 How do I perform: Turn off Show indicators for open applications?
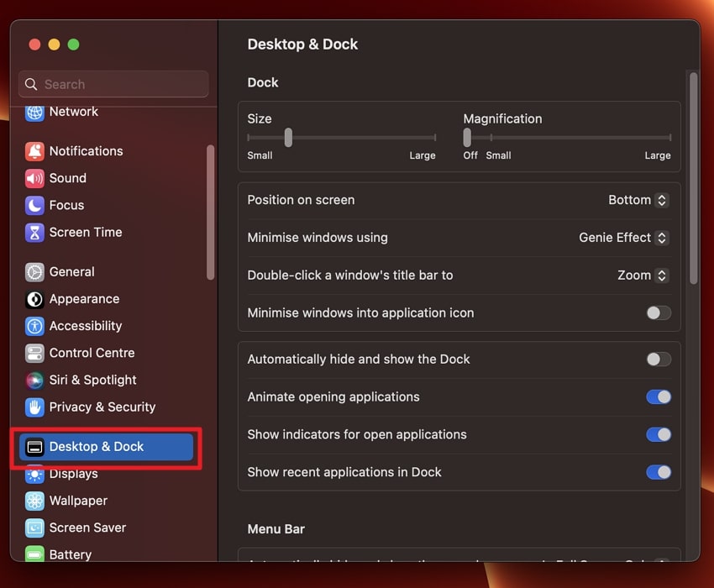click(658, 434)
